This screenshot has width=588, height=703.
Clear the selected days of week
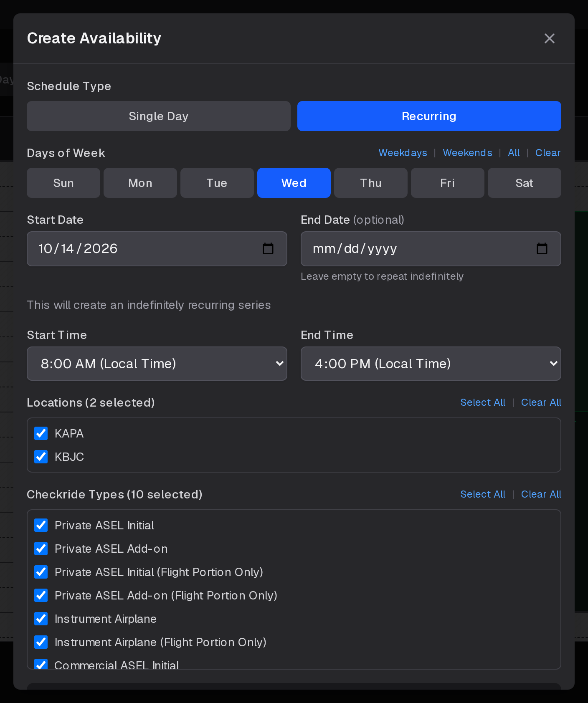(548, 153)
